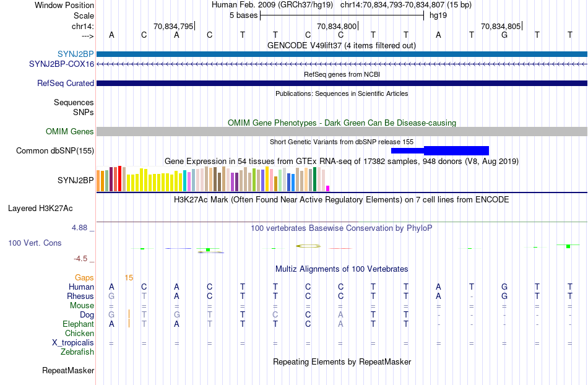Image resolution: width=588 pixels, height=385 pixels.
Task: Click the SYNJ2BP-COX16 intron arrow line
Action: tap(342, 64)
